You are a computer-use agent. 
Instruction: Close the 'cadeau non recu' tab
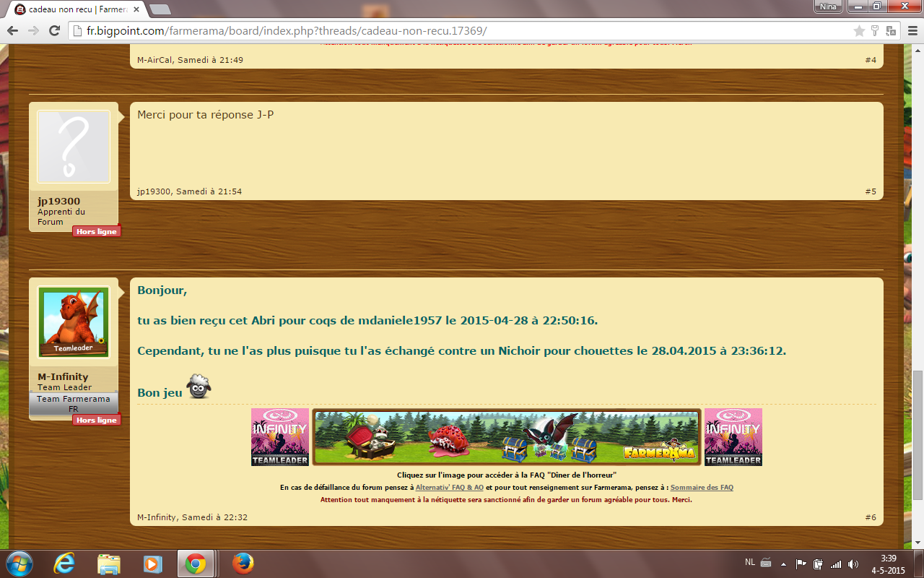tap(136, 9)
